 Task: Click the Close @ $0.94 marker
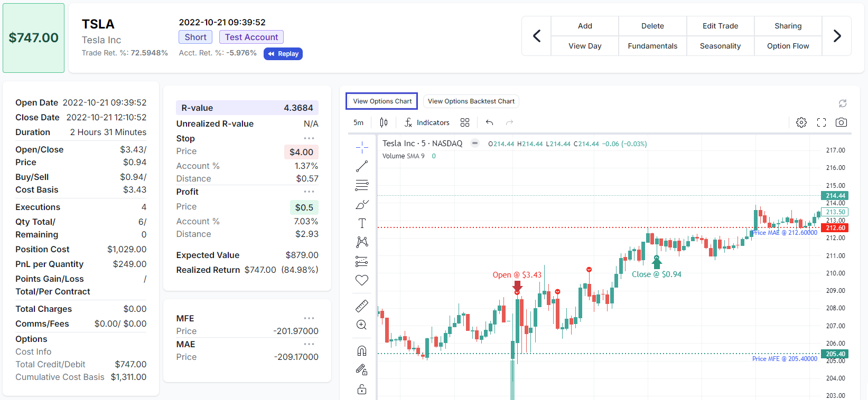[x=657, y=274]
